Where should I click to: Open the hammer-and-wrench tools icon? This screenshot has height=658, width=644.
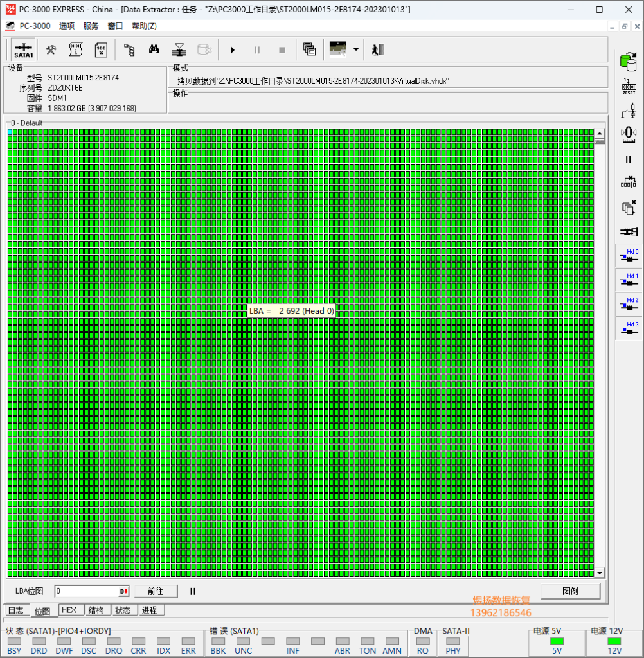tap(51, 50)
